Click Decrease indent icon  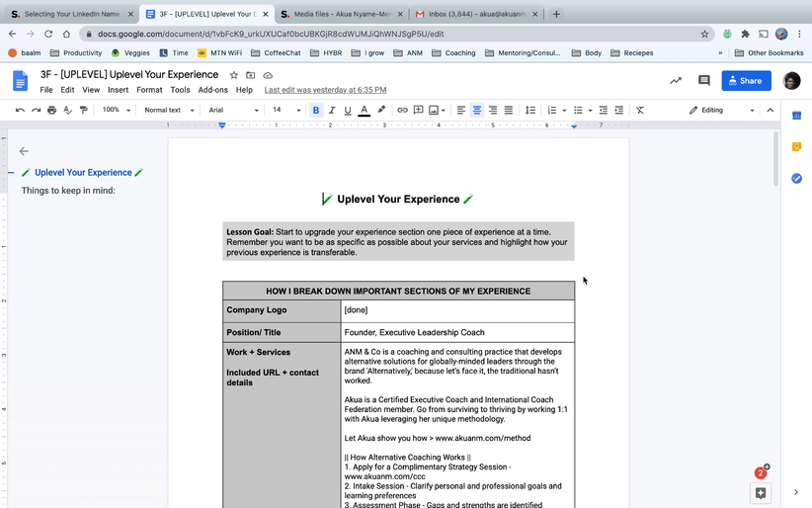[x=604, y=110]
